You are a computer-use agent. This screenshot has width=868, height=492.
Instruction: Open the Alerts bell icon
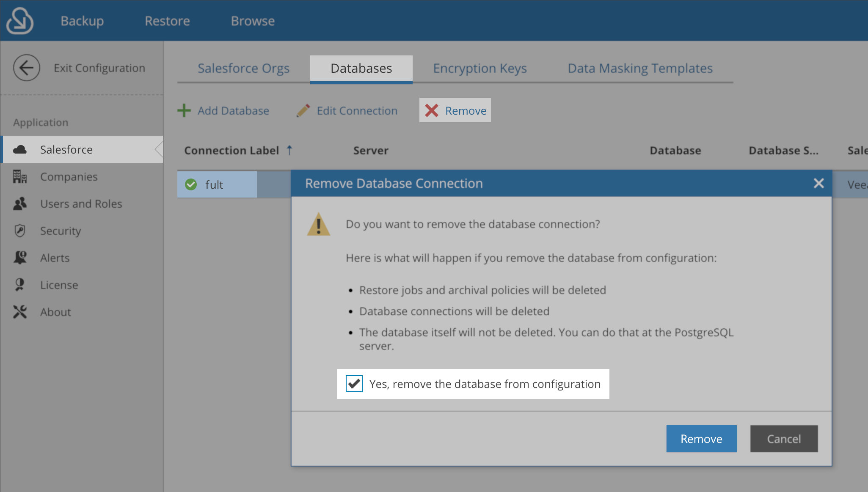point(19,258)
